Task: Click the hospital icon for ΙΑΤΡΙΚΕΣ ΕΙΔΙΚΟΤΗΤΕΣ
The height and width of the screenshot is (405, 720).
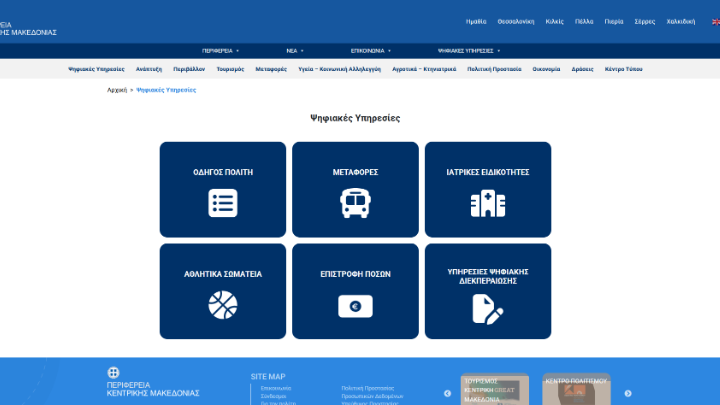Action: pos(487,203)
